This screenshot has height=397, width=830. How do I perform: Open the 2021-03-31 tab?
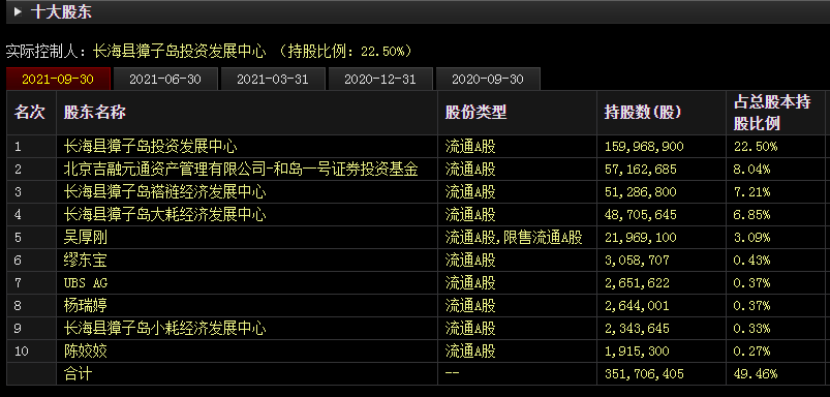click(273, 79)
